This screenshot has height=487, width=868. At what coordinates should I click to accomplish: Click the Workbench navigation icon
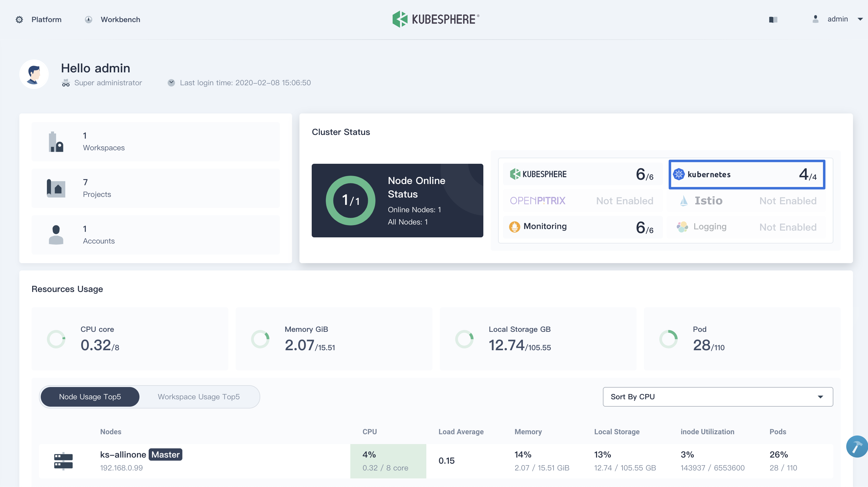pos(88,19)
